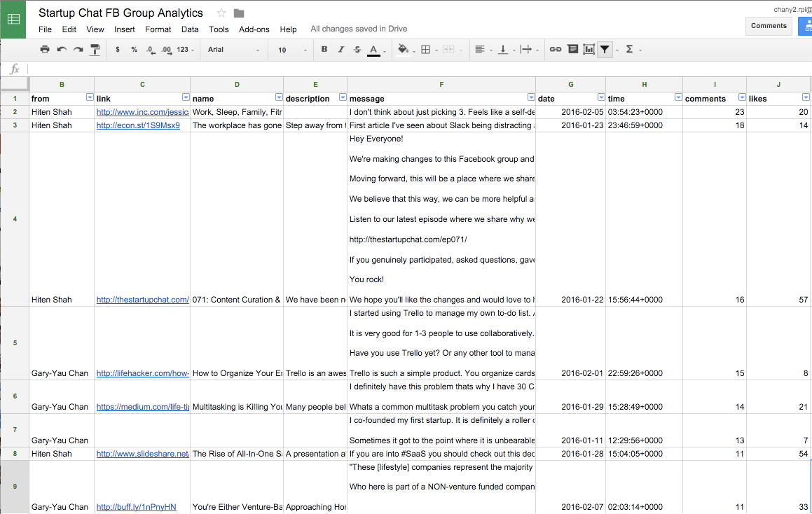
Task: Open the inc.com link in row 2
Action: tap(142, 112)
